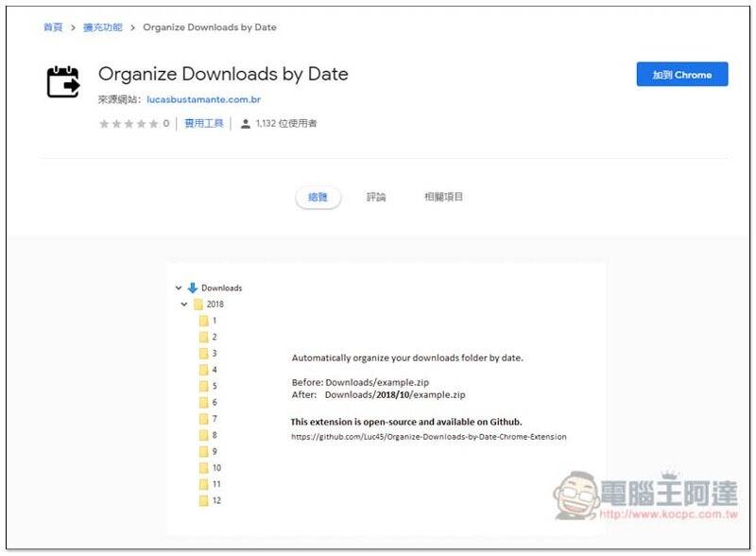Visit lucasbustamante.com.br source website link

click(x=203, y=99)
